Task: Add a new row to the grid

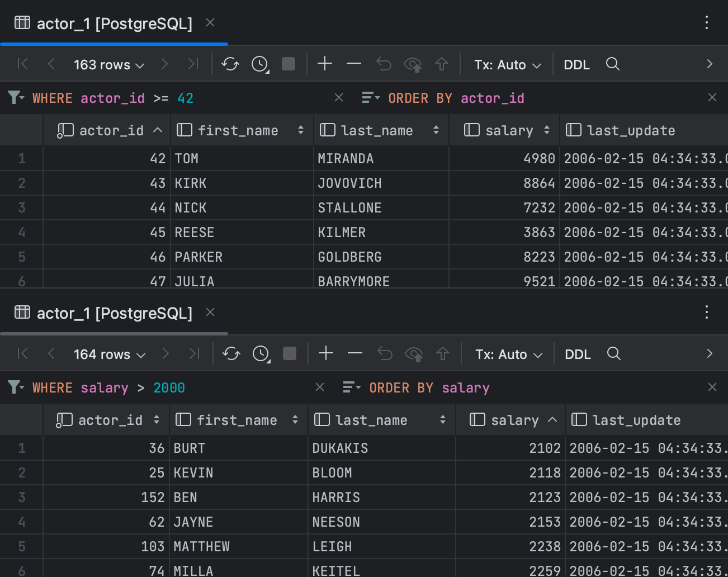Action: [325, 64]
